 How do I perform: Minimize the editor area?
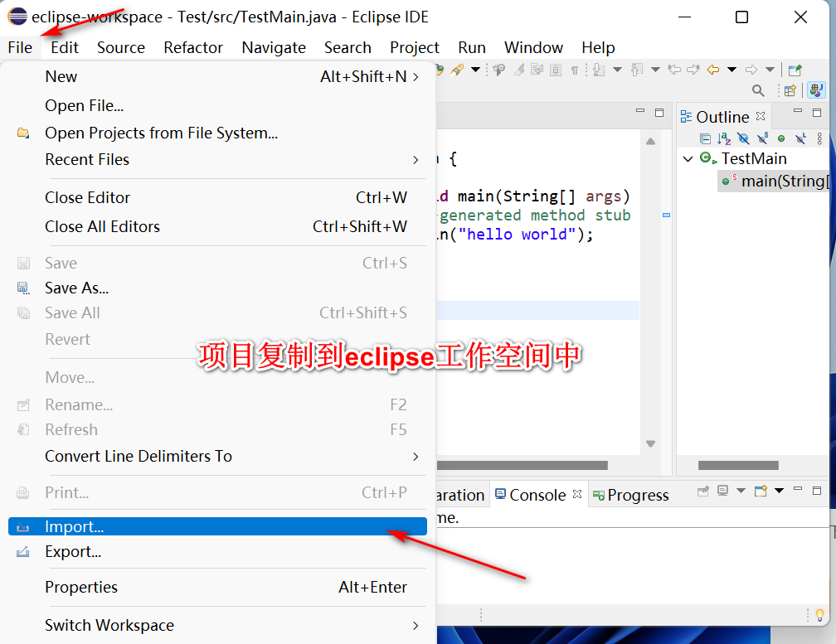pos(640,111)
